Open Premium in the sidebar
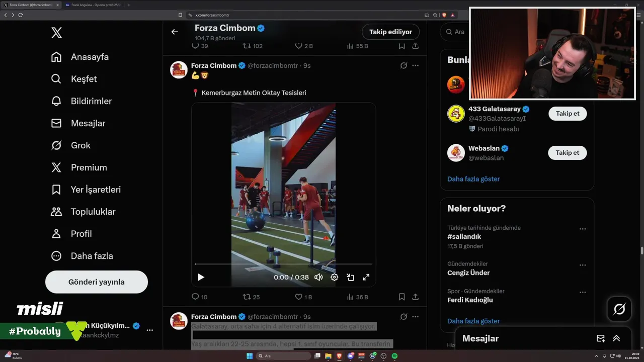The image size is (644, 362). point(78,167)
